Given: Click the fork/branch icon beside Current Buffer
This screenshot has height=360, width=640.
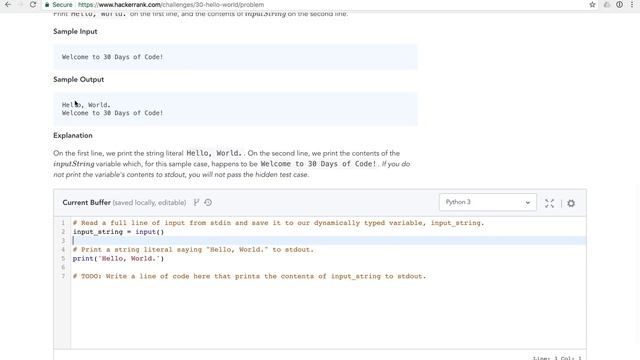Looking at the screenshot, I should (x=196, y=202).
